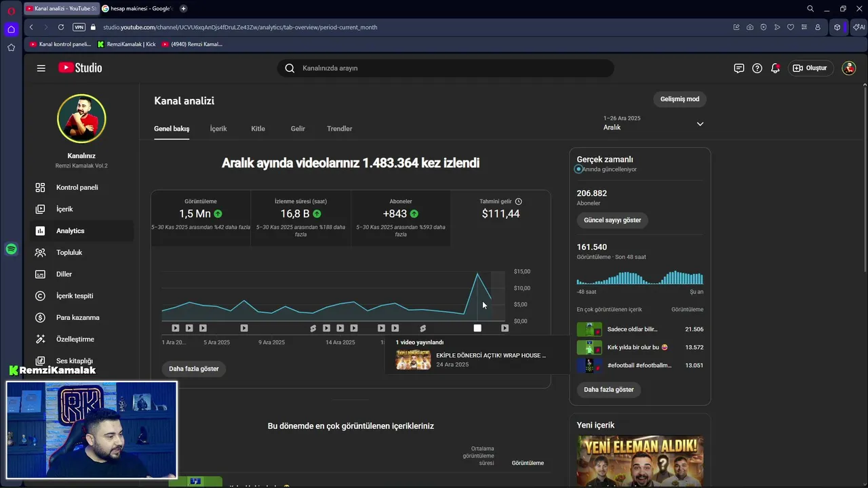Open the hamburger navigation menu

(x=41, y=68)
